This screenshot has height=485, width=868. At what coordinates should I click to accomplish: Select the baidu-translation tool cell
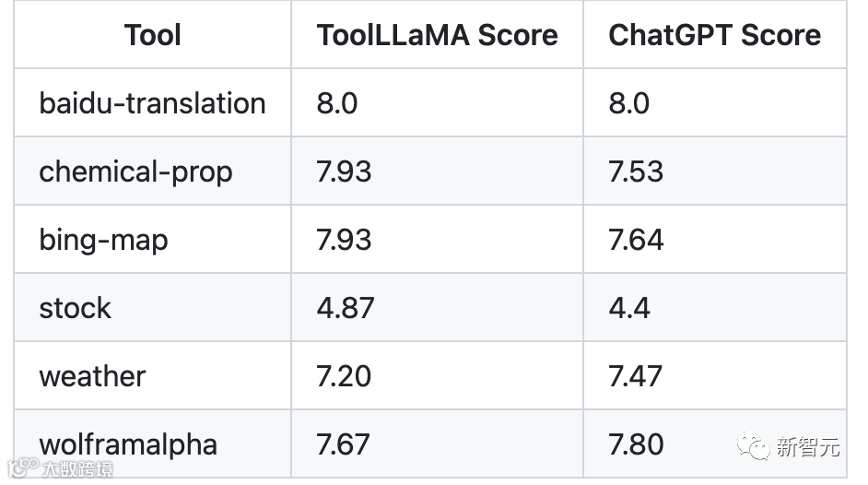coord(152,103)
